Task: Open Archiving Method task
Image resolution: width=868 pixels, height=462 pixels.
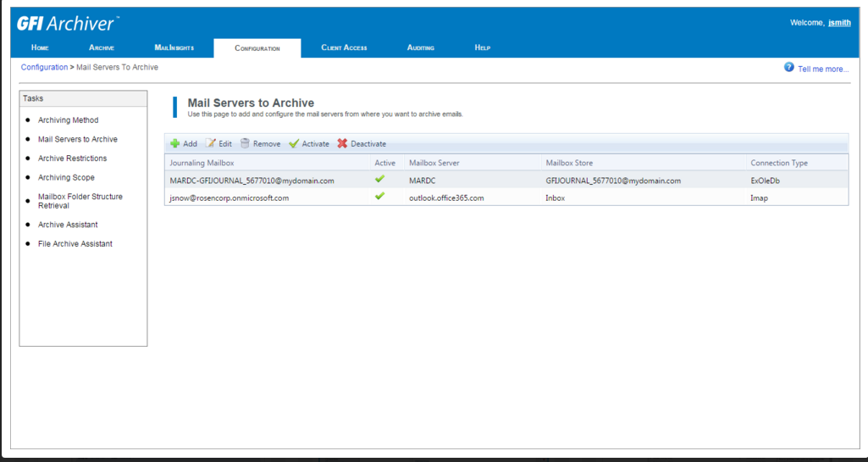Action: tap(68, 120)
